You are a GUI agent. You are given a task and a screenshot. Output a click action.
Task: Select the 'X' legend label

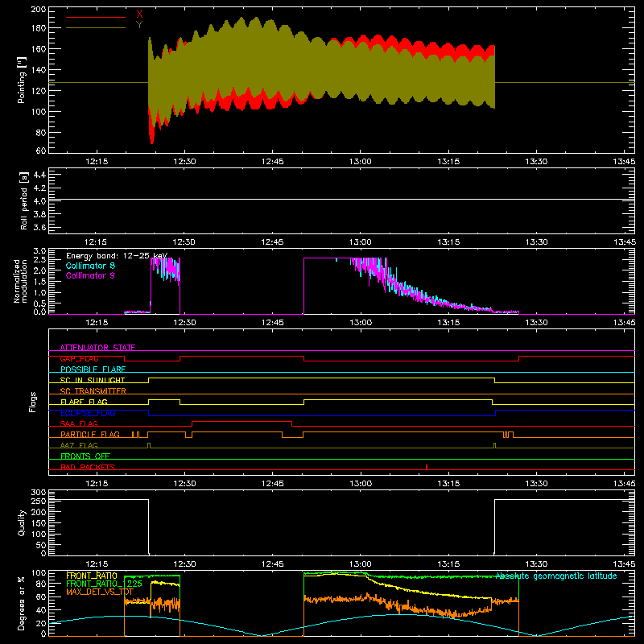[x=139, y=14]
